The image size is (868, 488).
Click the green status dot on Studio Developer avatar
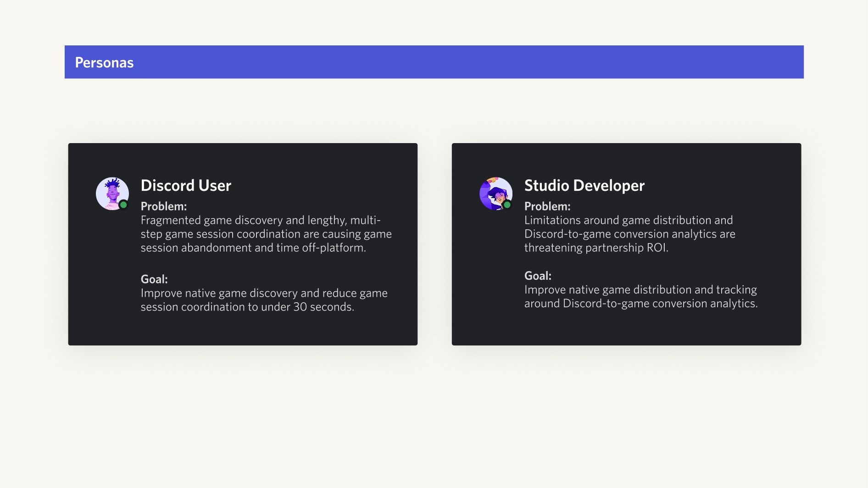[507, 205]
